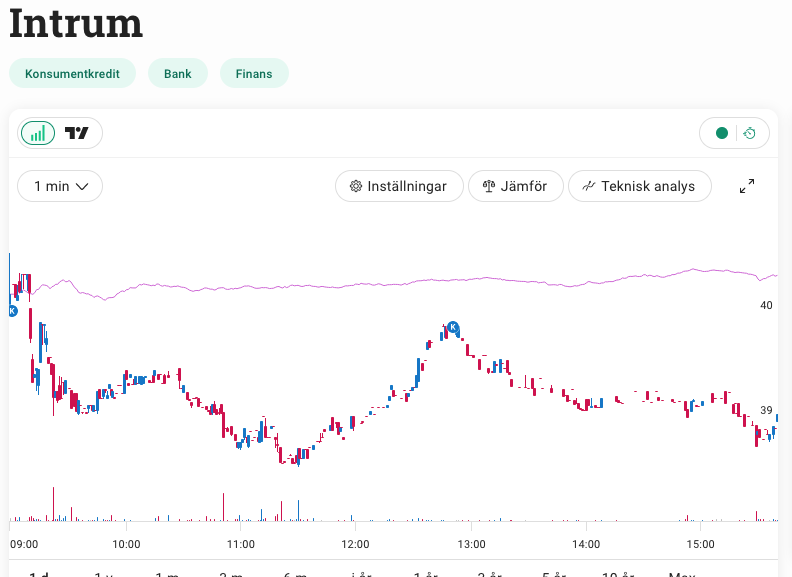This screenshot has height=577, width=792.
Task: Open the Bank category tag
Action: click(178, 74)
